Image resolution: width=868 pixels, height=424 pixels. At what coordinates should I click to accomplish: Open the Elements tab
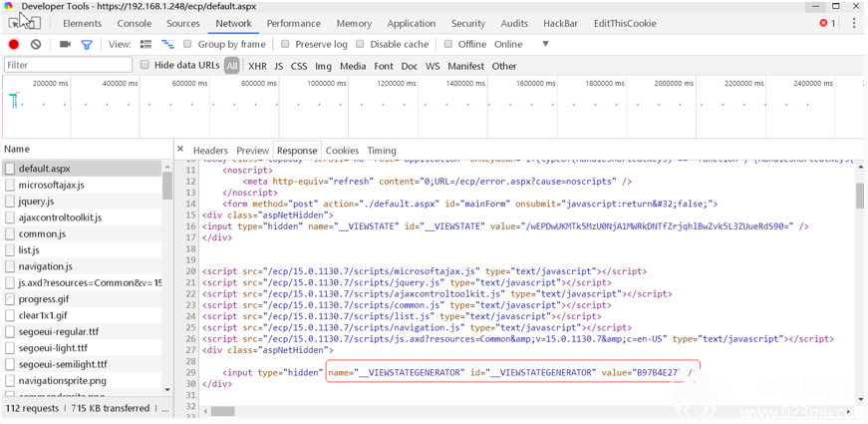[x=82, y=23]
